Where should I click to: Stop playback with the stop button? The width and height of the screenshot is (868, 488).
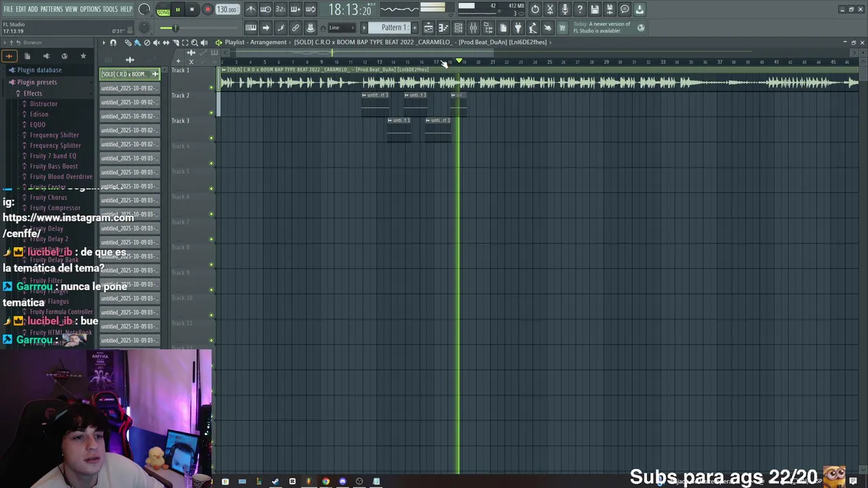click(193, 9)
